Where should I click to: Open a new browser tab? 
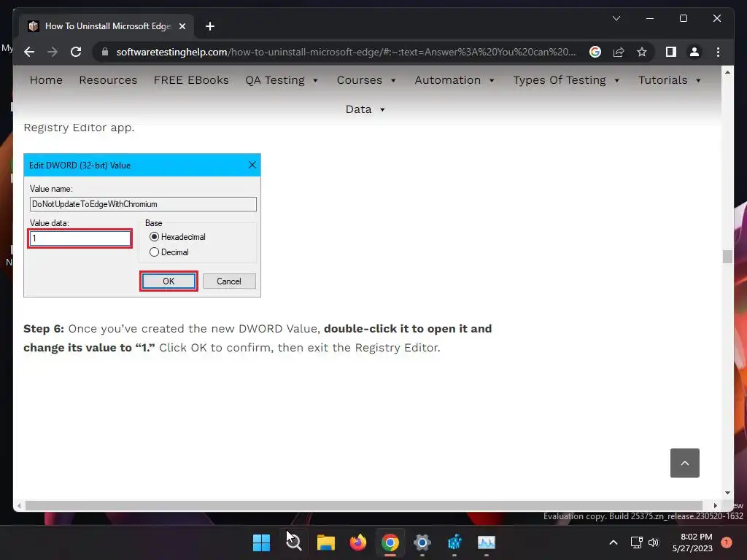210,26
